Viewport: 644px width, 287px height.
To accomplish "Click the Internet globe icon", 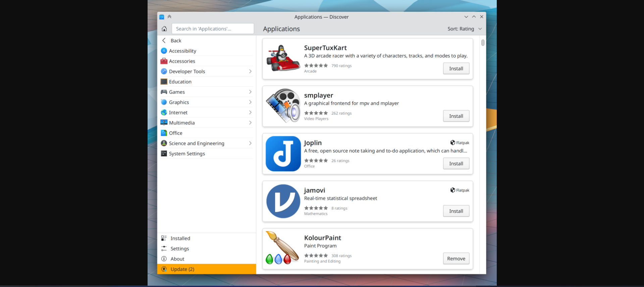I will click(x=164, y=113).
